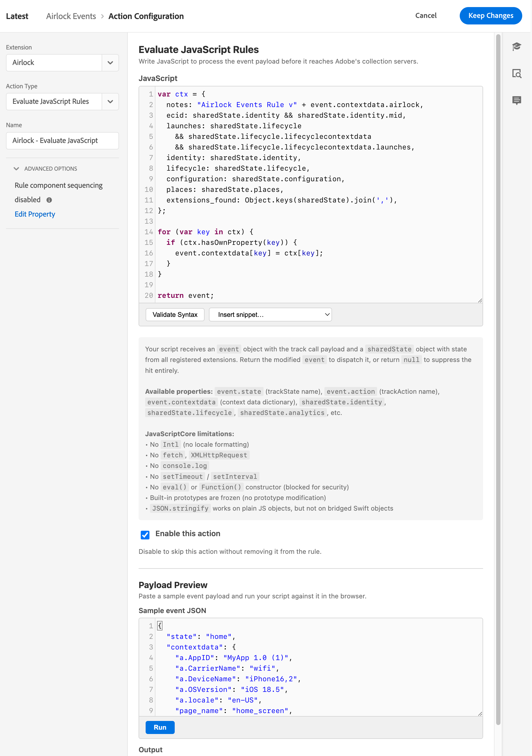Open the learning resources graduation cap icon
532x756 pixels.
click(517, 46)
